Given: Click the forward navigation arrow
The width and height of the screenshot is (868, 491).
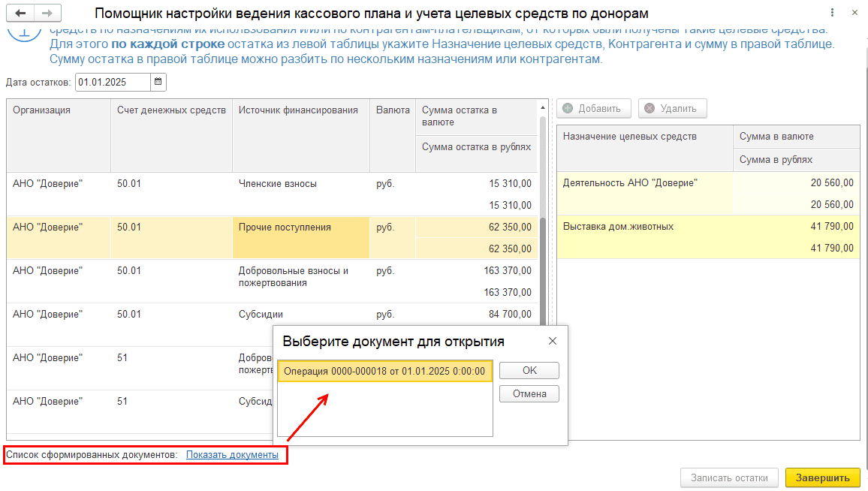Looking at the screenshot, I should click(47, 14).
